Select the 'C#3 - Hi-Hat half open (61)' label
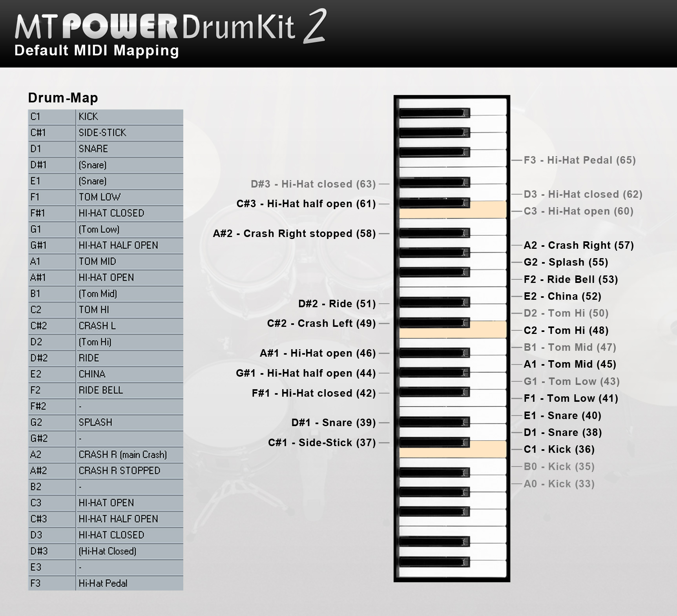This screenshot has height=616, width=677. (x=306, y=204)
